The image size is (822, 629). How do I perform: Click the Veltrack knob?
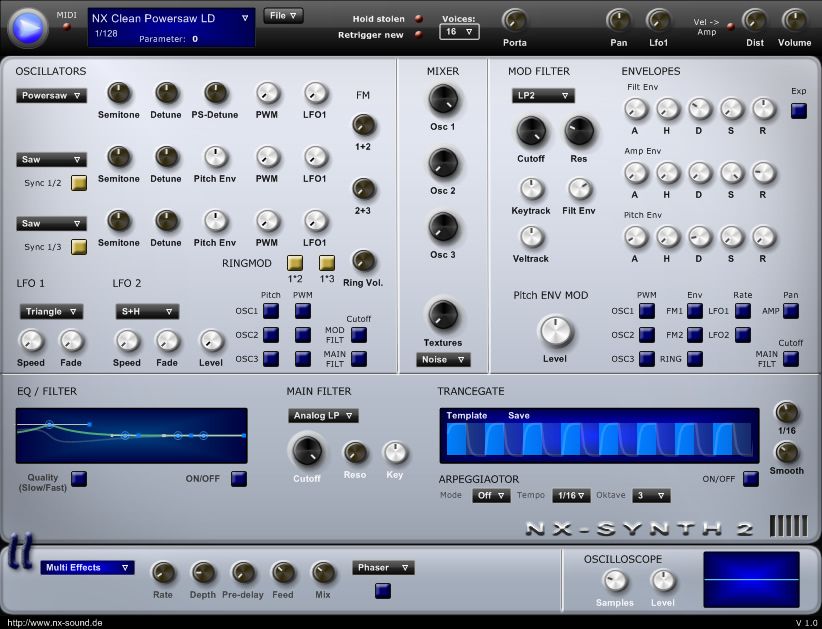(x=531, y=237)
